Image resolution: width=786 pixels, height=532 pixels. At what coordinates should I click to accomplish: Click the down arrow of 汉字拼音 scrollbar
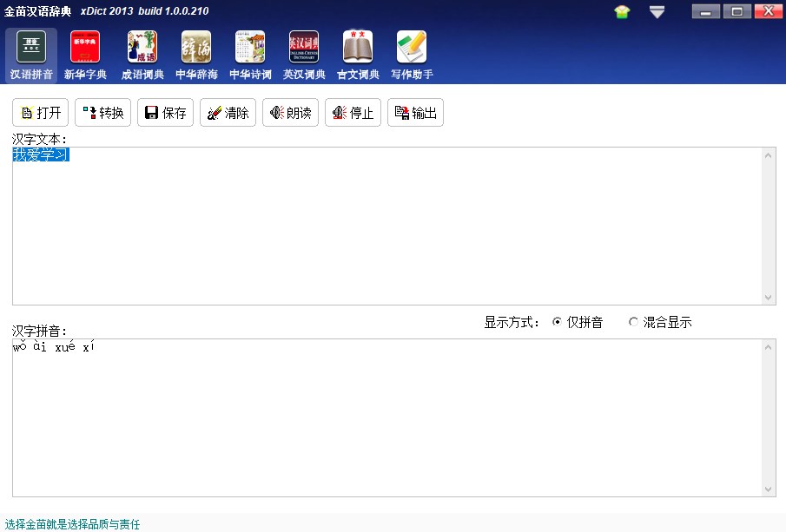coord(768,489)
